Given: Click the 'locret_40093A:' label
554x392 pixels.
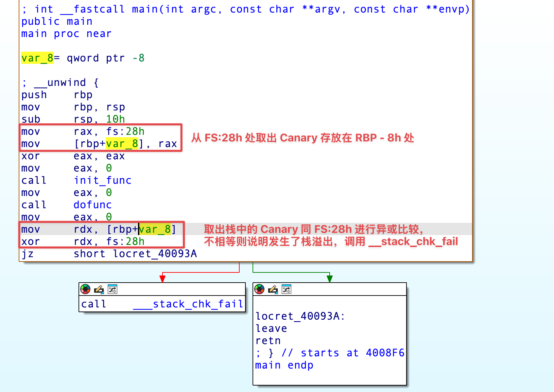Looking at the screenshot, I should [x=300, y=316].
